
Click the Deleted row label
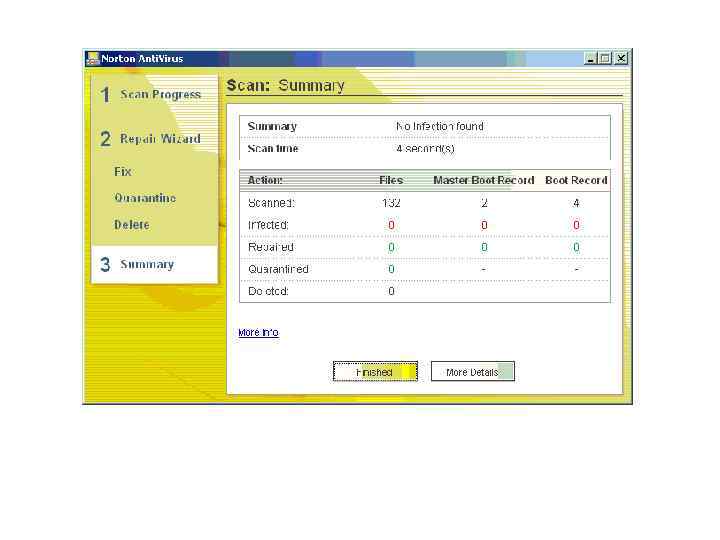point(268,291)
